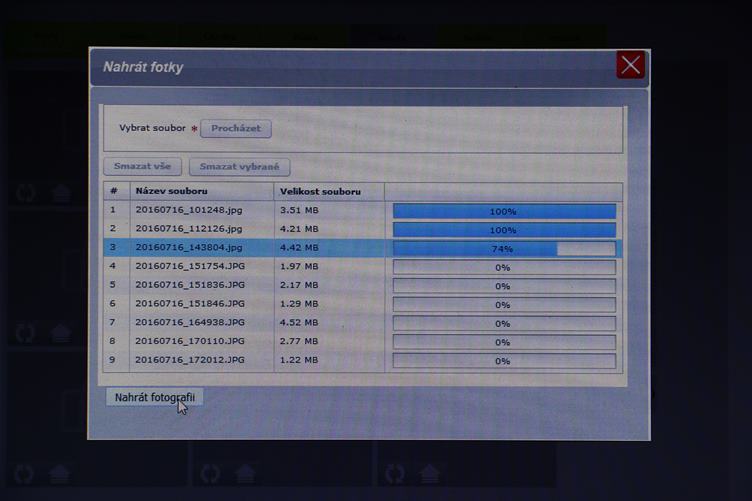Click the 0% progress bar of 20160716_151754.JPG
Image resolution: width=752 pixels, height=501 pixels.
[x=504, y=267]
